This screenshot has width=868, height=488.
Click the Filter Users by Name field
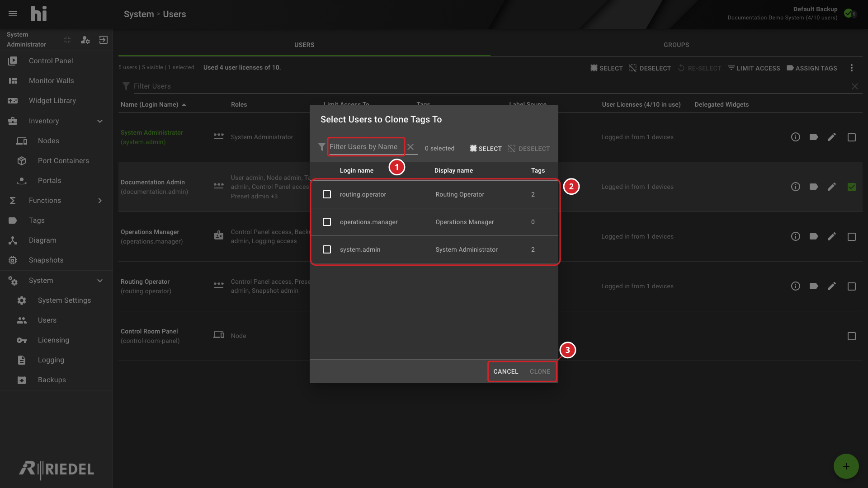366,147
